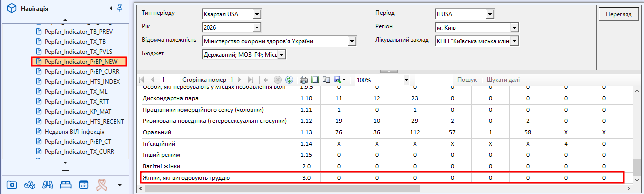This screenshot has width=644, height=194.
Task: Open the calendar module icon
Action: click(83, 185)
